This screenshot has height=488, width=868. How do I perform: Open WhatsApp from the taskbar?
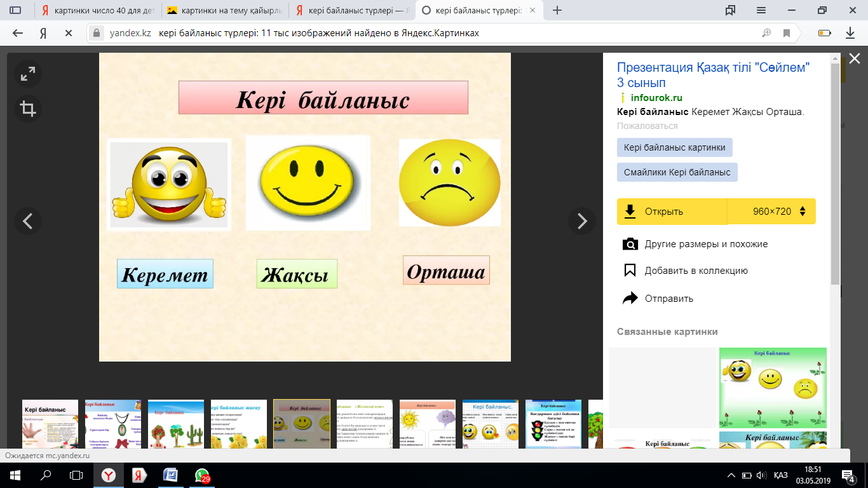202,475
